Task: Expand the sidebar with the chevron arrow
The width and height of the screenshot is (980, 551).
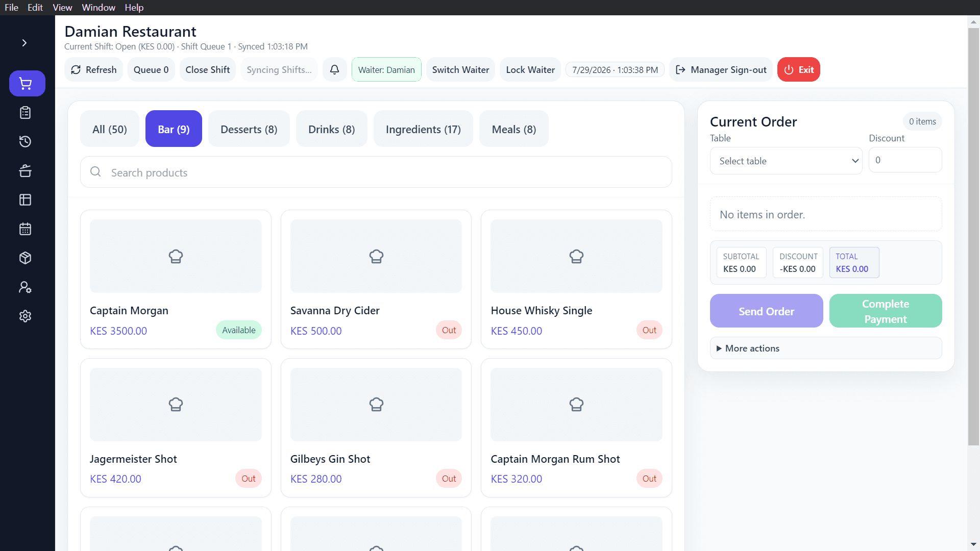Action: coord(24,43)
